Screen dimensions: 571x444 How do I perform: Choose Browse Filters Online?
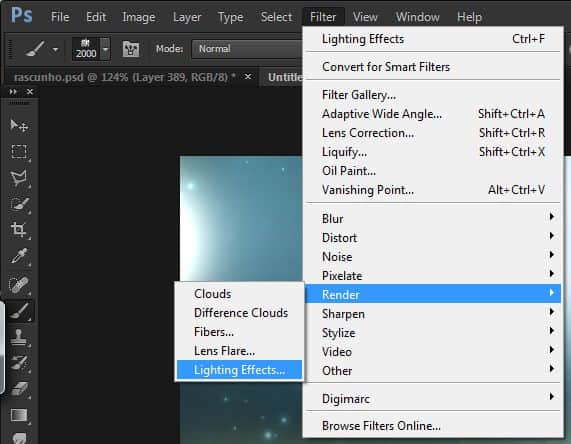[x=433, y=425]
